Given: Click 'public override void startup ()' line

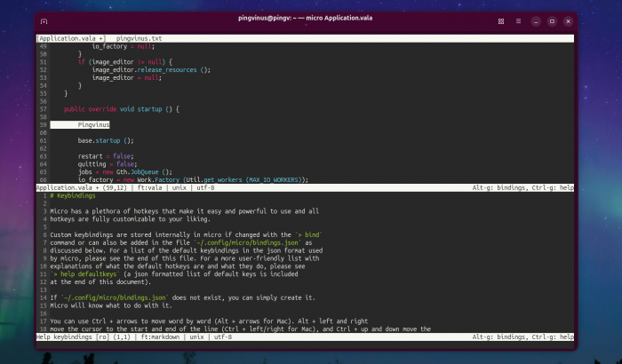Looking at the screenshot, I should point(122,109).
